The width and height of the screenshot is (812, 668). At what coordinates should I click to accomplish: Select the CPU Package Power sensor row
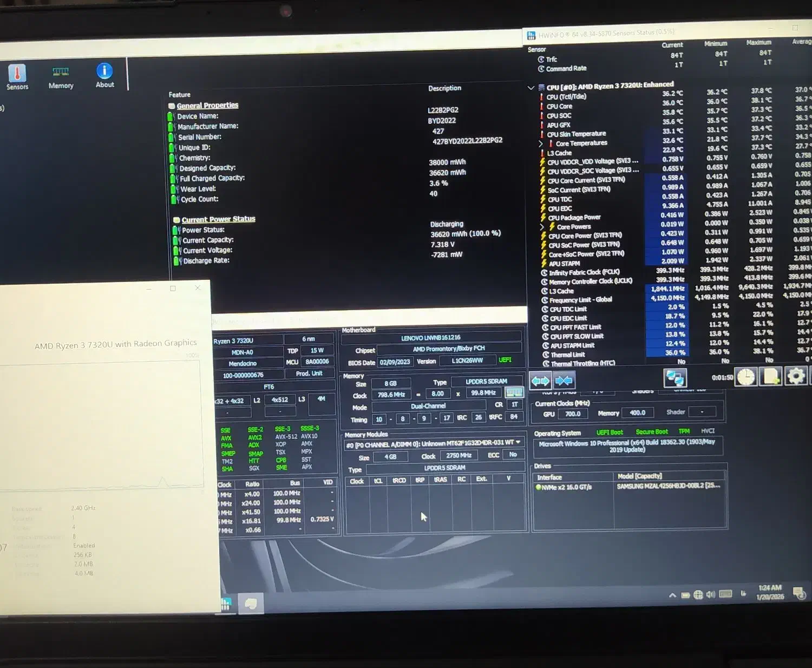tap(574, 218)
